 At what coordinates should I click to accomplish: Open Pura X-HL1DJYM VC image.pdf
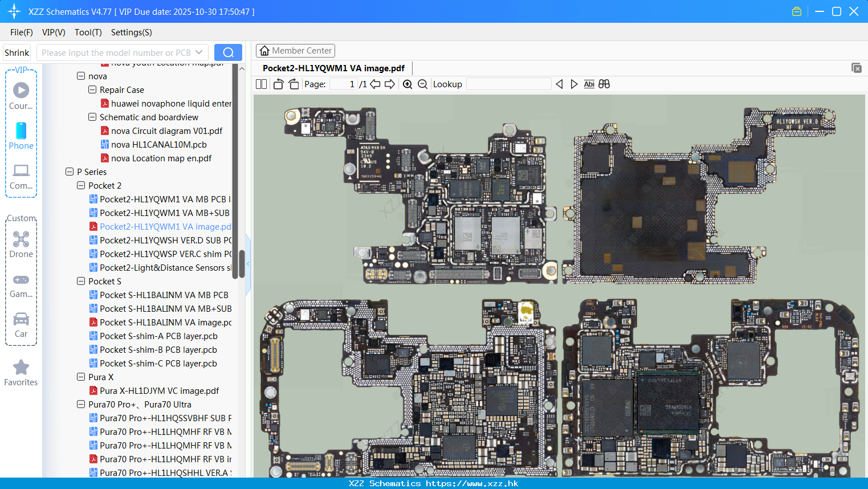[154, 390]
